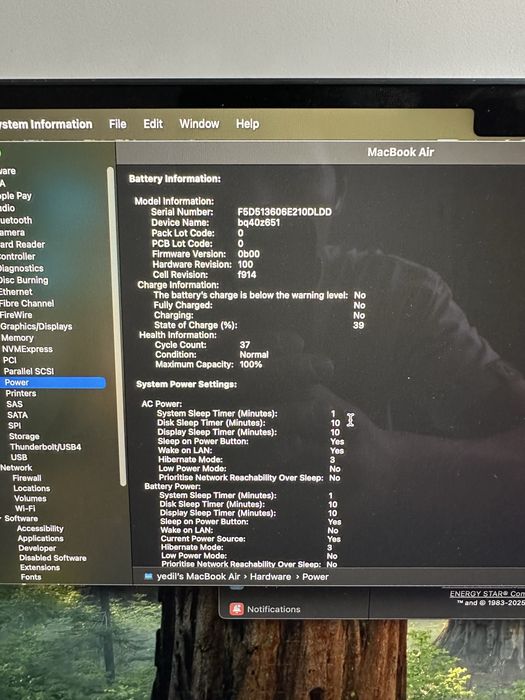This screenshot has height=700, width=525.
Task: Click Hardware in the path bar
Action: [270, 576]
